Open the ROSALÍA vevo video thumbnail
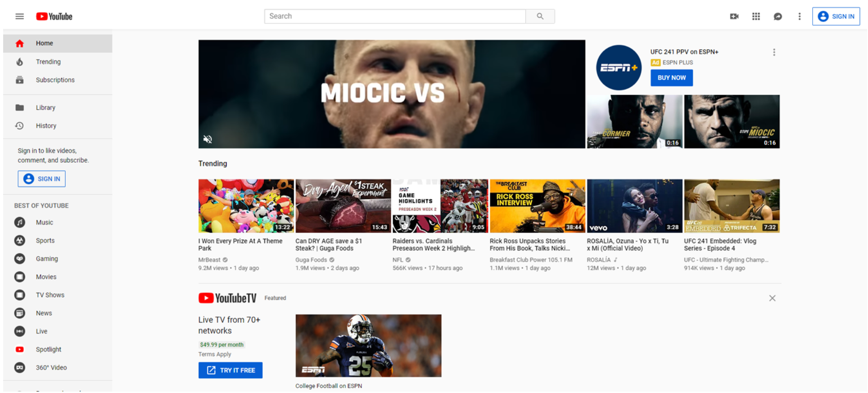Image resolution: width=868 pixels, height=393 pixels. [634, 206]
